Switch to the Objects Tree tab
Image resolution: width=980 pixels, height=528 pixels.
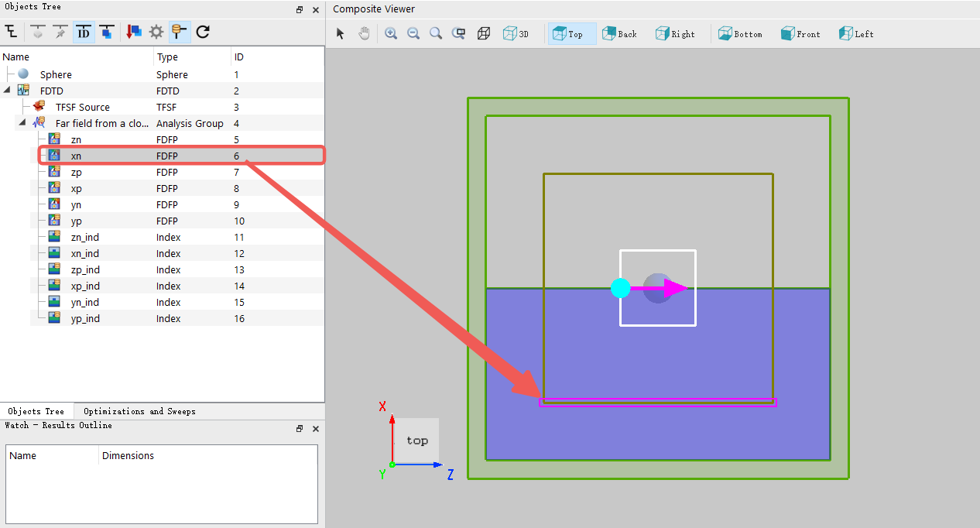coord(36,411)
